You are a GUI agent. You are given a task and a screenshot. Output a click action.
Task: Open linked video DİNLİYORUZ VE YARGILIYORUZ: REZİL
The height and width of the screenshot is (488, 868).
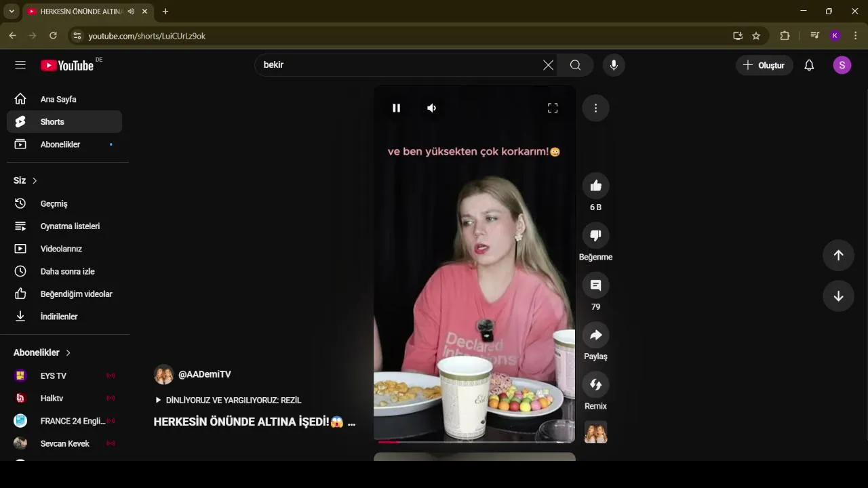click(228, 401)
